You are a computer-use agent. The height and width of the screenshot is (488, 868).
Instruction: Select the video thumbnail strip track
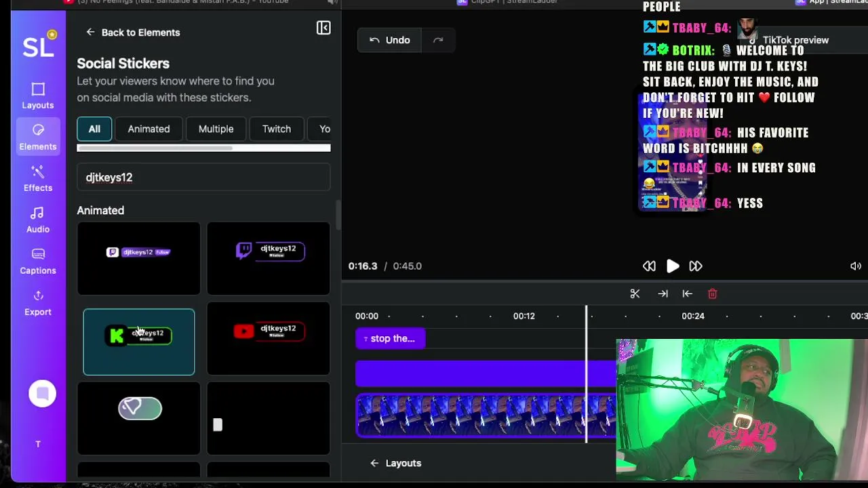pyautogui.click(x=486, y=415)
